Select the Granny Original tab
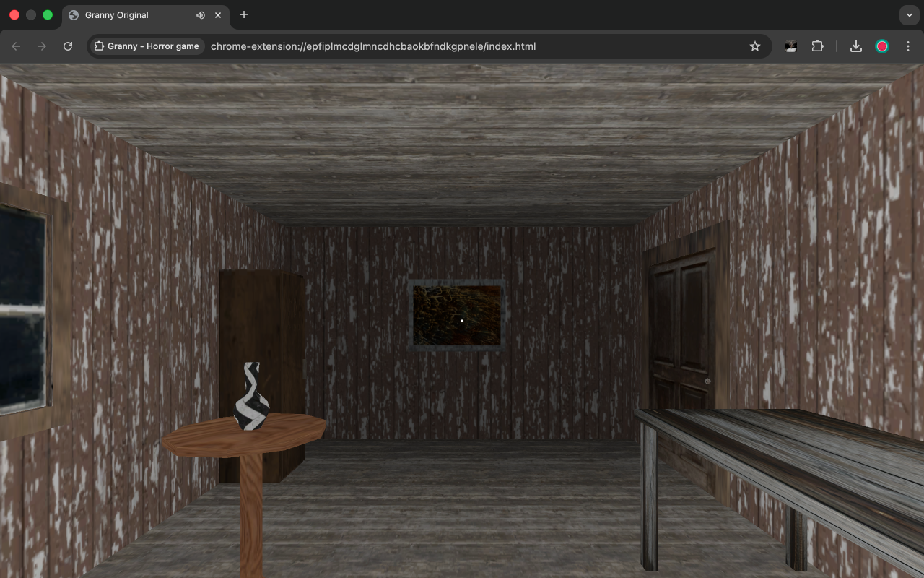The image size is (924, 578). click(x=144, y=15)
